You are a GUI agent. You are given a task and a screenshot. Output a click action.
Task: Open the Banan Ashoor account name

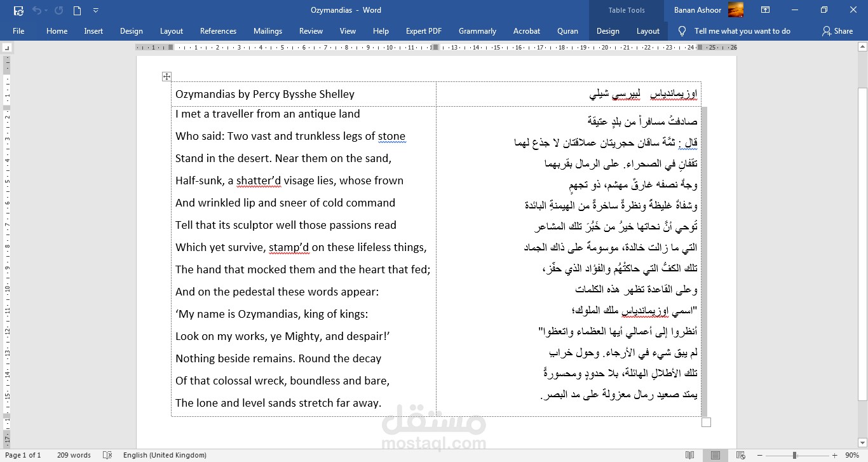point(697,10)
